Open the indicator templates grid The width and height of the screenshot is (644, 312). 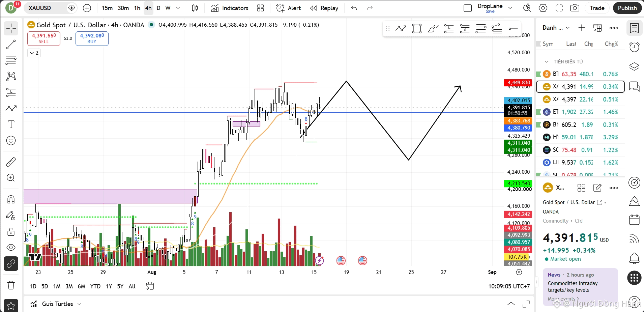tap(261, 8)
